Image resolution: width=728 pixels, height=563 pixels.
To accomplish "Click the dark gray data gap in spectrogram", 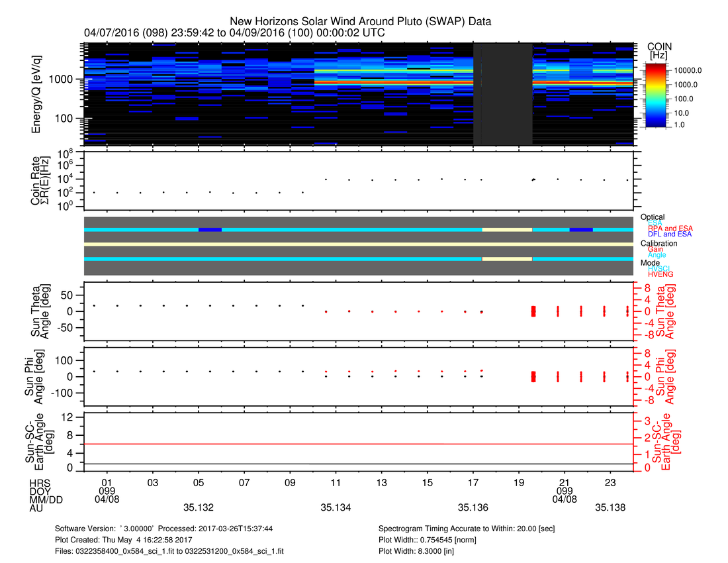I will point(503,94).
